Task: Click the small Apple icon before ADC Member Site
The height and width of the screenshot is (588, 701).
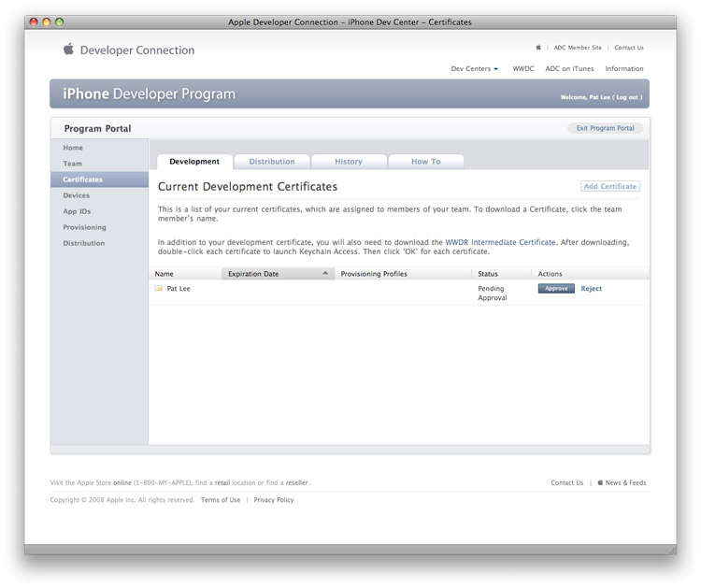Action: (538, 47)
